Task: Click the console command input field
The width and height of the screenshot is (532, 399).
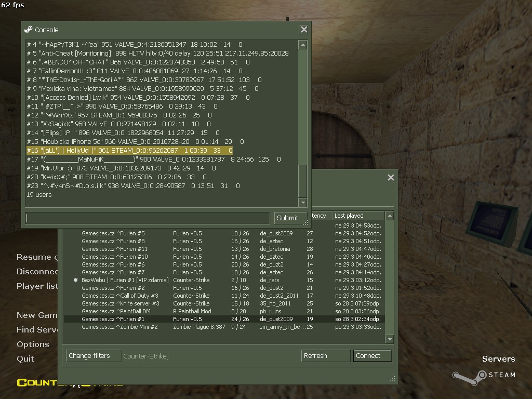Action: [x=148, y=218]
